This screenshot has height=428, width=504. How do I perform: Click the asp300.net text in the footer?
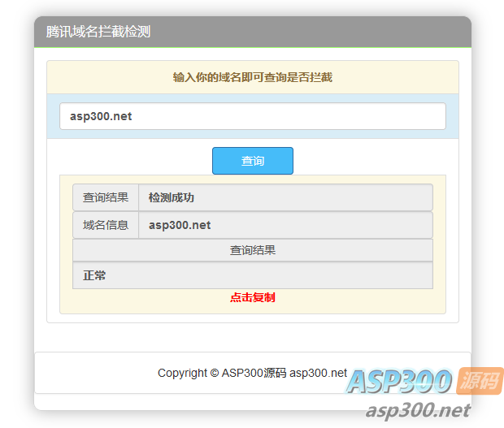(318, 373)
